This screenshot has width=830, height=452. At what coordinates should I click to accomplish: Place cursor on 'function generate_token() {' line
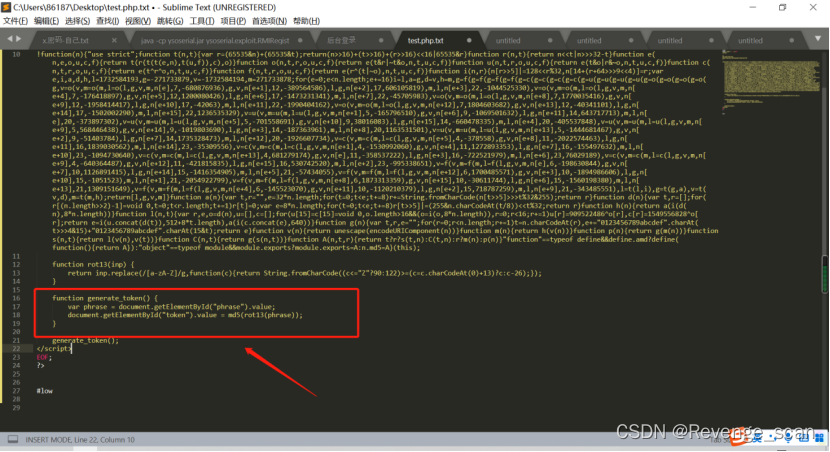click(x=105, y=298)
